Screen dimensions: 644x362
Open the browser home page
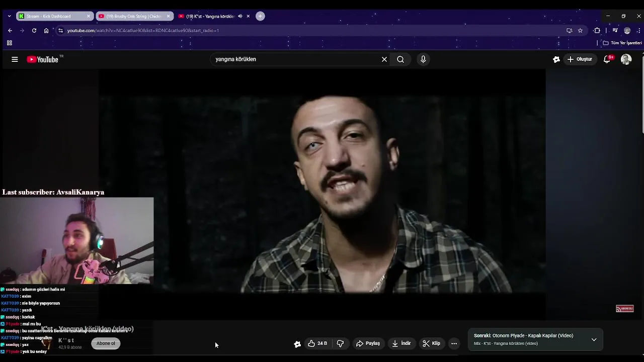46,31
